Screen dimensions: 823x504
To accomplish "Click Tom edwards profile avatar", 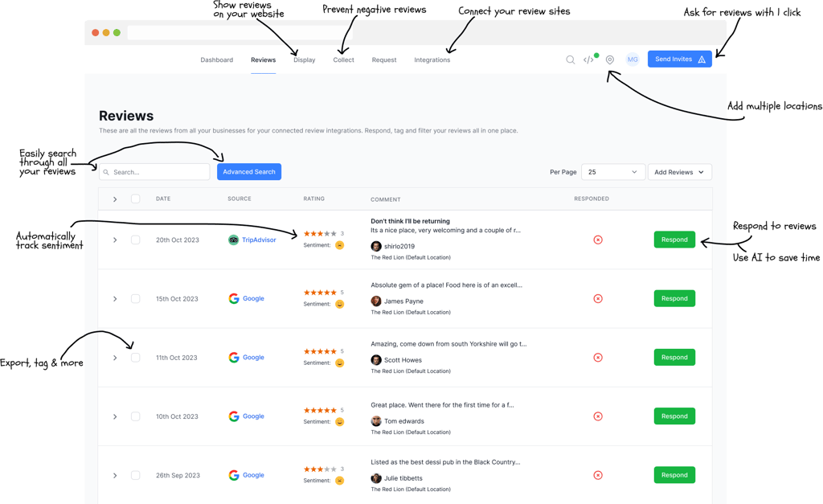I will click(376, 421).
